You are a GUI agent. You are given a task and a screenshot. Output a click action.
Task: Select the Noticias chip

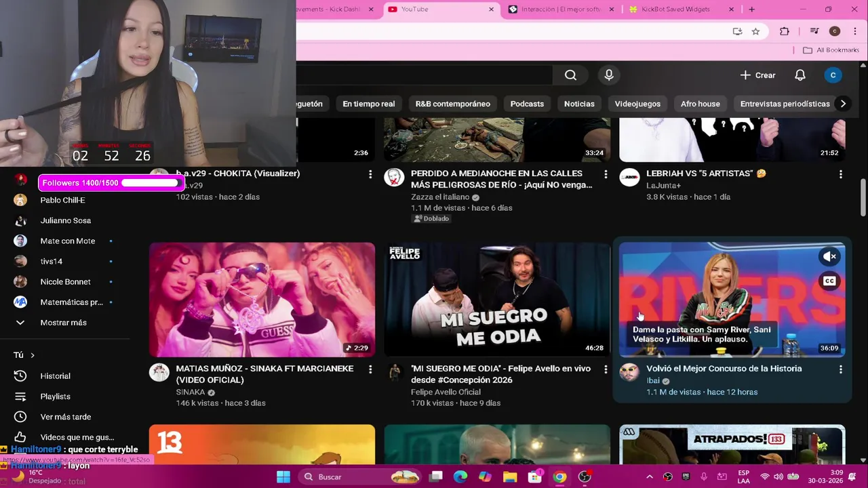579,104
